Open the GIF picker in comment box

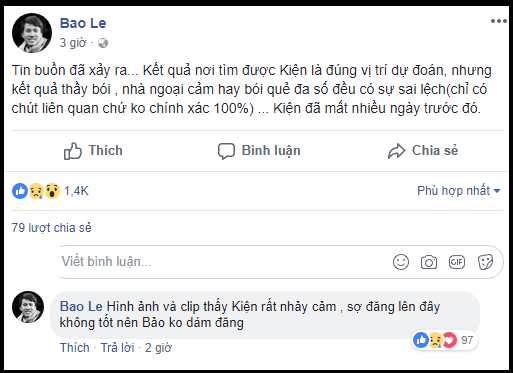pyautogui.click(x=457, y=262)
